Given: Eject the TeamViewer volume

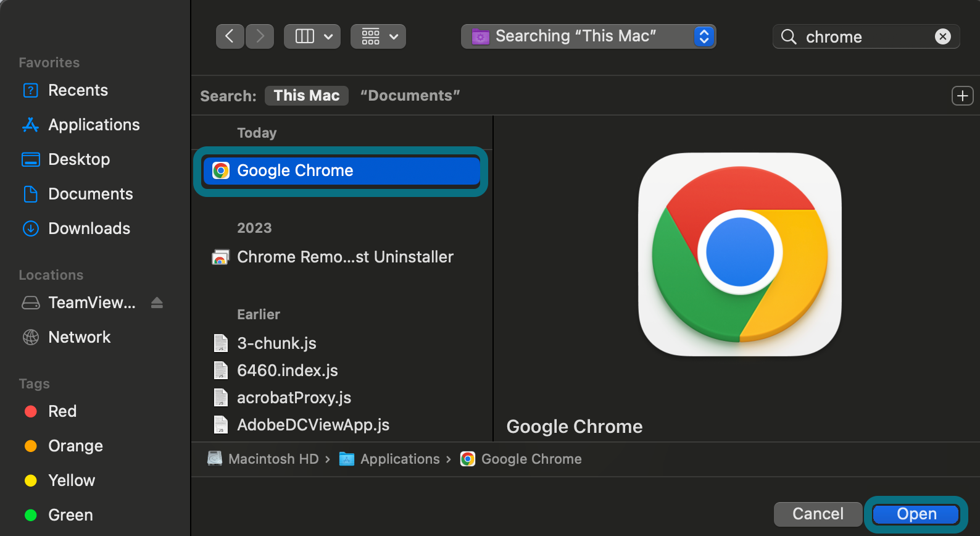Looking at the screenshot, I should [157, 303].
